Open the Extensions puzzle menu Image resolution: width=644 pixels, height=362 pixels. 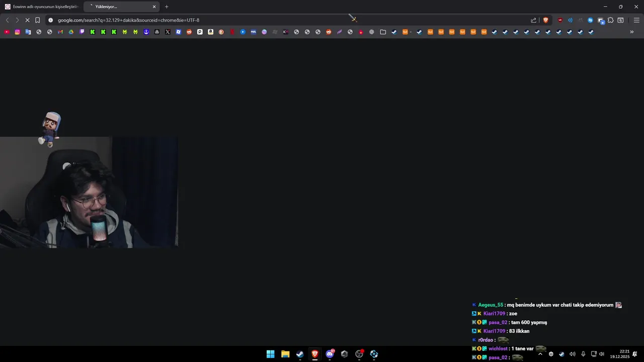point(610,20)
